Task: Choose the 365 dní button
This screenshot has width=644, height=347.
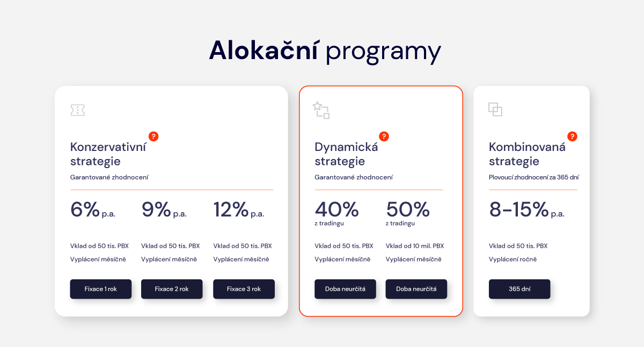Action: (519, 289)
